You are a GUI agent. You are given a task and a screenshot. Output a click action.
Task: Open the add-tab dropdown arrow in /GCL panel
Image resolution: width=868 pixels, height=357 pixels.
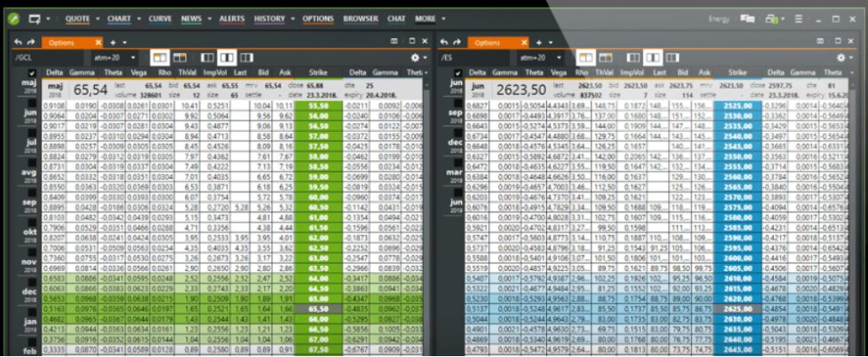point(125,42)
